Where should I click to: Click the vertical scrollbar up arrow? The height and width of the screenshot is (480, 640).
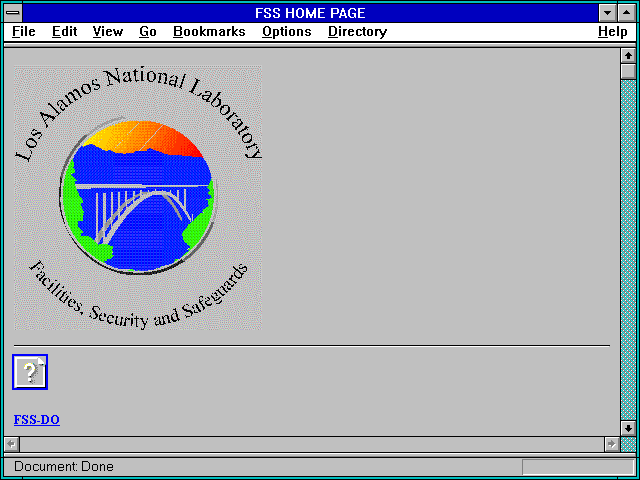pos(628,56)
